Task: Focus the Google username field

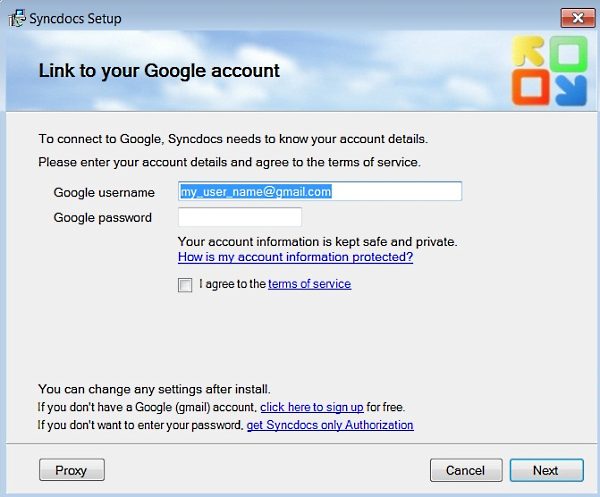Action: (x=319, y=191)
